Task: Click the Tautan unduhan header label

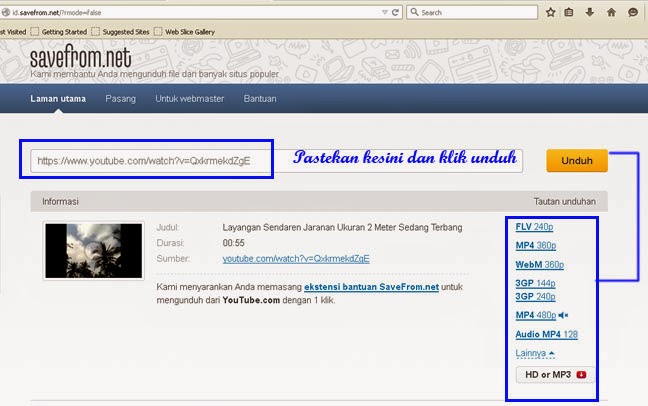Action: pos(565,201)
